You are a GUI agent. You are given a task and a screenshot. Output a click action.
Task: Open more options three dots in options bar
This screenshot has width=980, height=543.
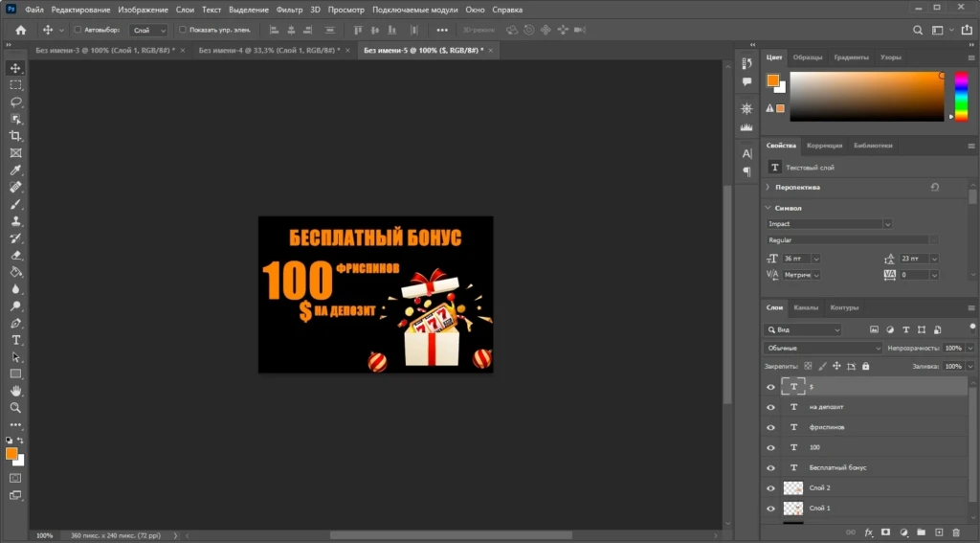click(442, 30)
